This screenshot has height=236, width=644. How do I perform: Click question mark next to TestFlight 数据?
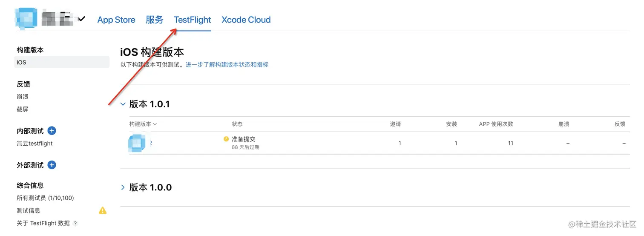point(75,223)
